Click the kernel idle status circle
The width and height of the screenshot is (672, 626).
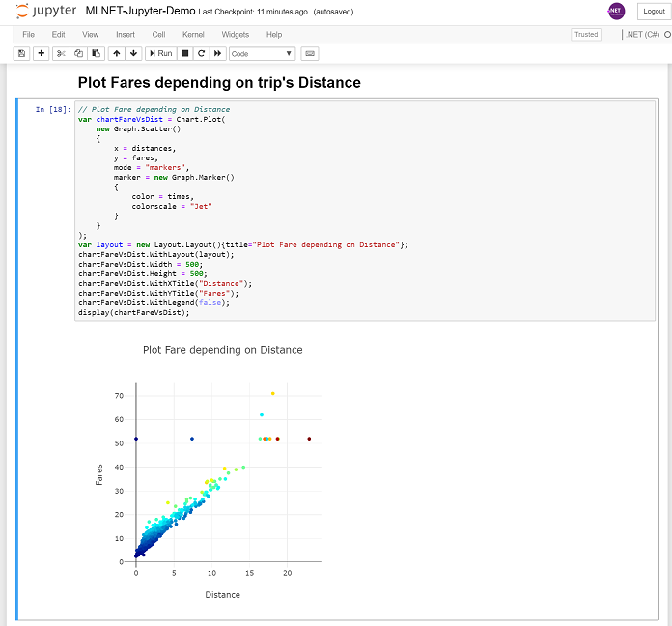point(668,35)
